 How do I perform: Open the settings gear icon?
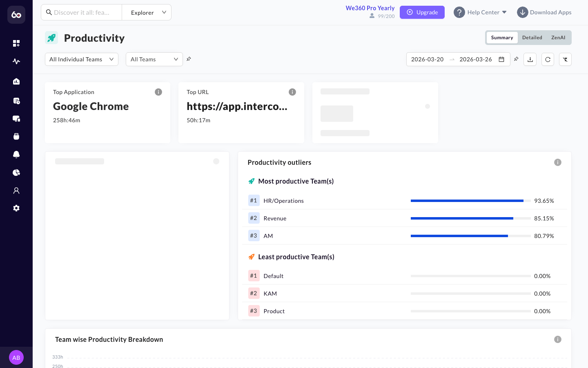point(16,208)
